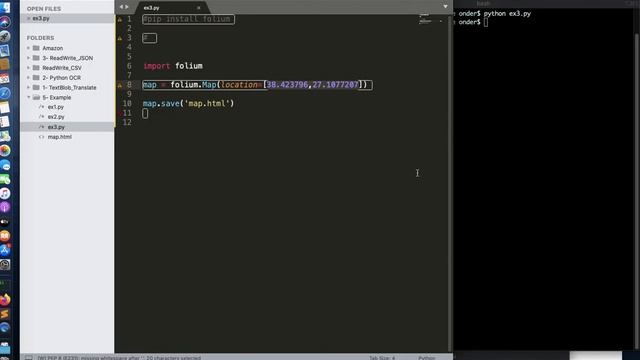The image size is (640, 360).
Task: Collapse the 5- Example folder
Action: [x=29, y=97]
